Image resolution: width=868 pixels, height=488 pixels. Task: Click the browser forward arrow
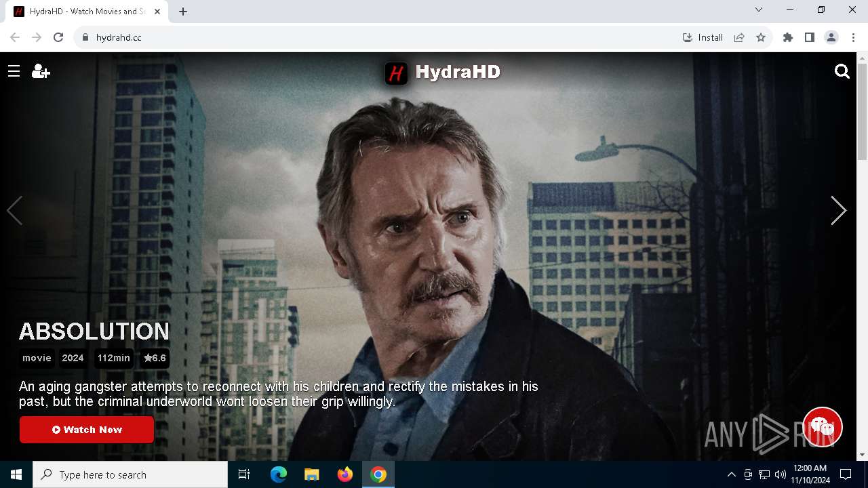click(37, 37)
